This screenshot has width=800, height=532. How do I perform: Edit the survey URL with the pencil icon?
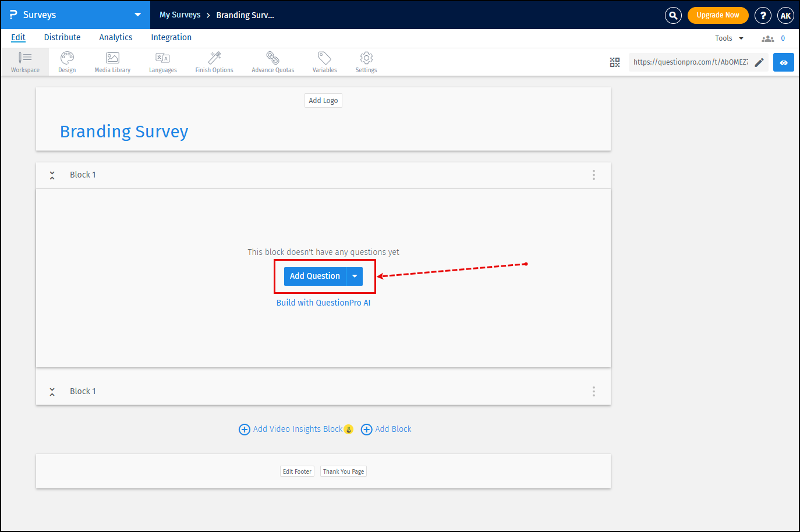(758, 62)
